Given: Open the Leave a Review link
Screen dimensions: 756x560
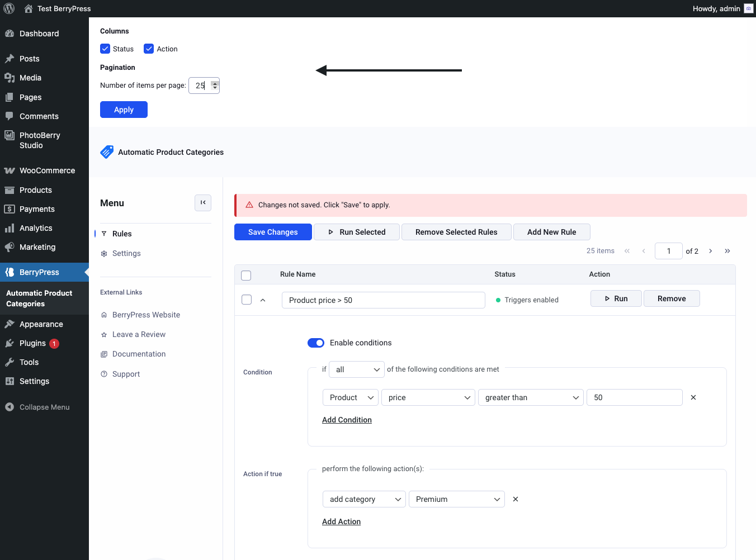Looking at the screenshot, I should [139, 334].
